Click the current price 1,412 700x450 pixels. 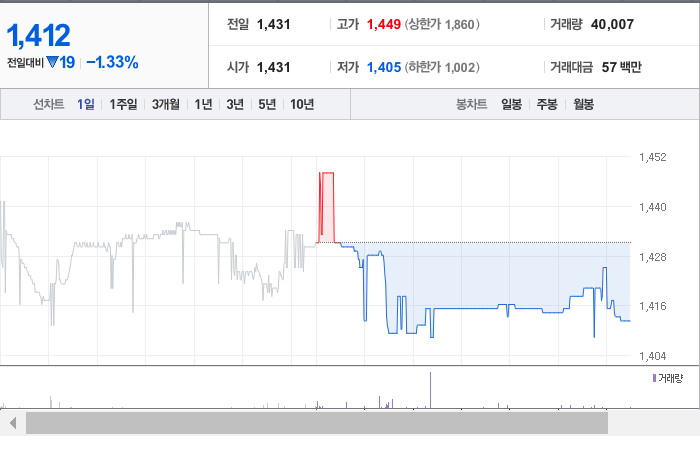pos(38,35)
